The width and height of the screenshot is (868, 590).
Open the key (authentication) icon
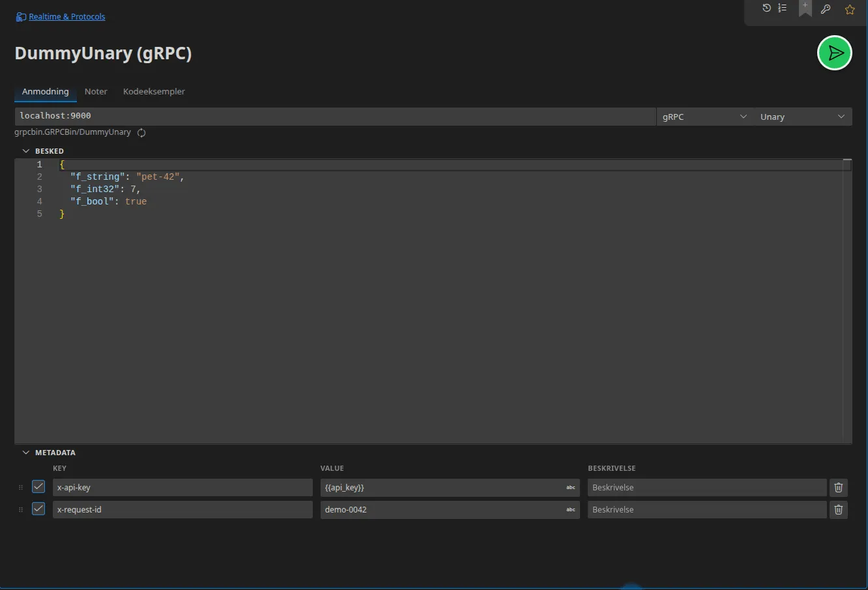click(826, 9)
